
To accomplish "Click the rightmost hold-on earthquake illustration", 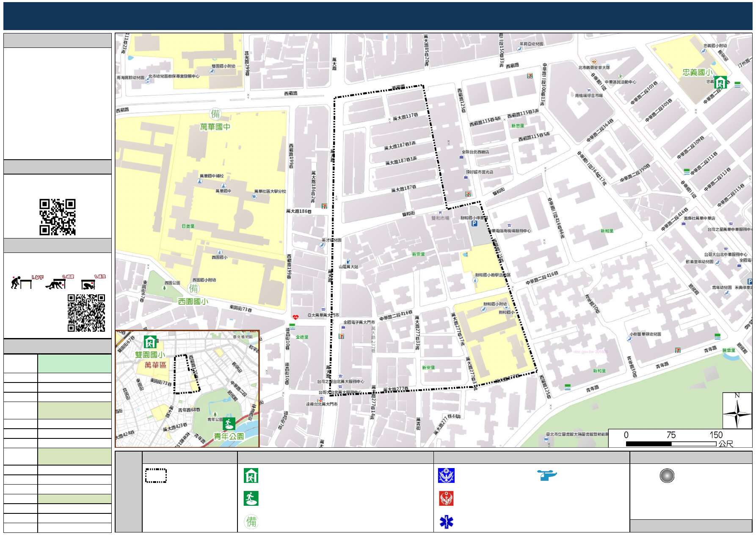I will pyautogui.click(x=93, y=283).
